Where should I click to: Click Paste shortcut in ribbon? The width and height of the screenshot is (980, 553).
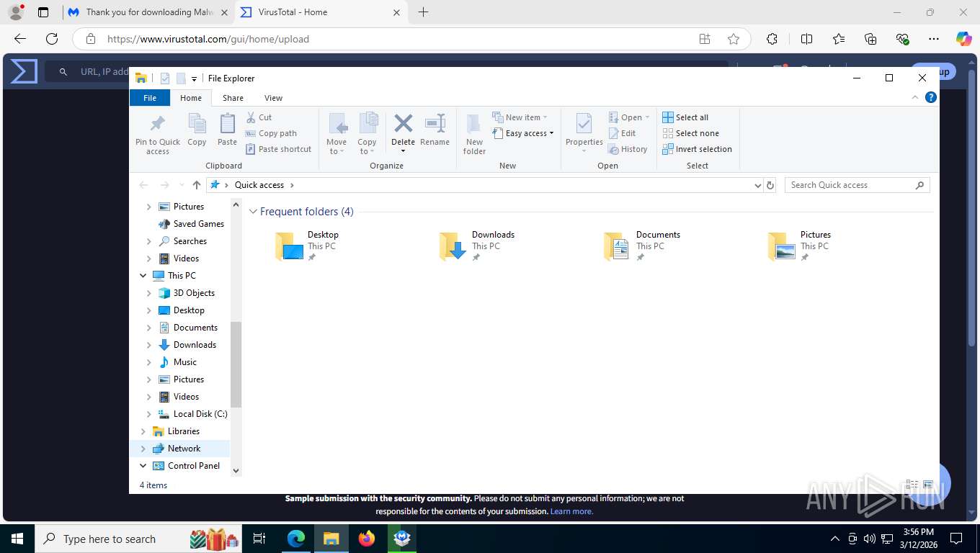click(278, 149)
